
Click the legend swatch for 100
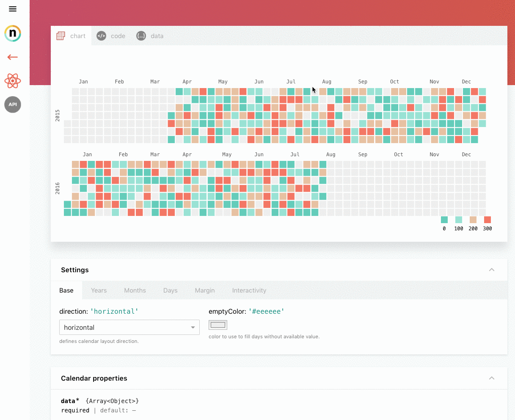459,220
